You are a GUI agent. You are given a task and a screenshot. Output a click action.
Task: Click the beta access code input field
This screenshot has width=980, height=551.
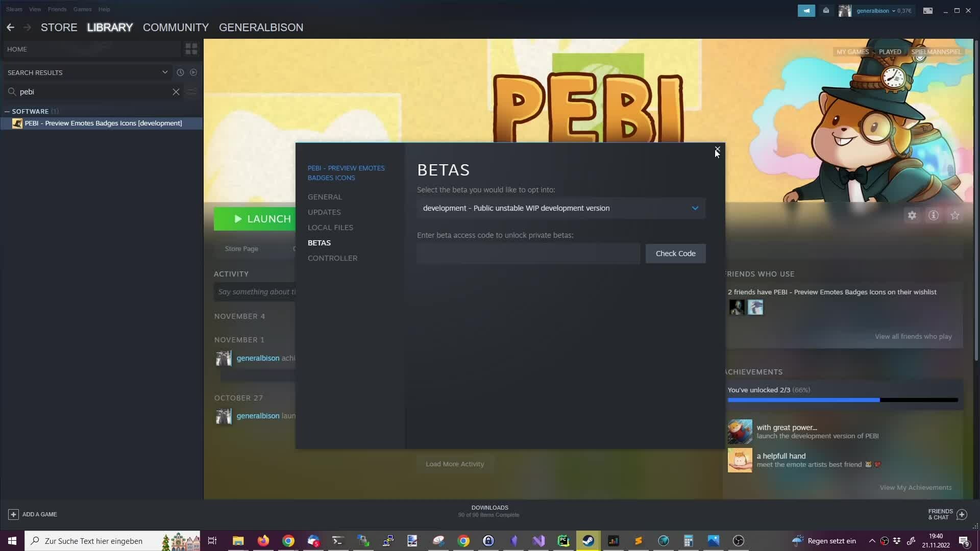(528, 254)
